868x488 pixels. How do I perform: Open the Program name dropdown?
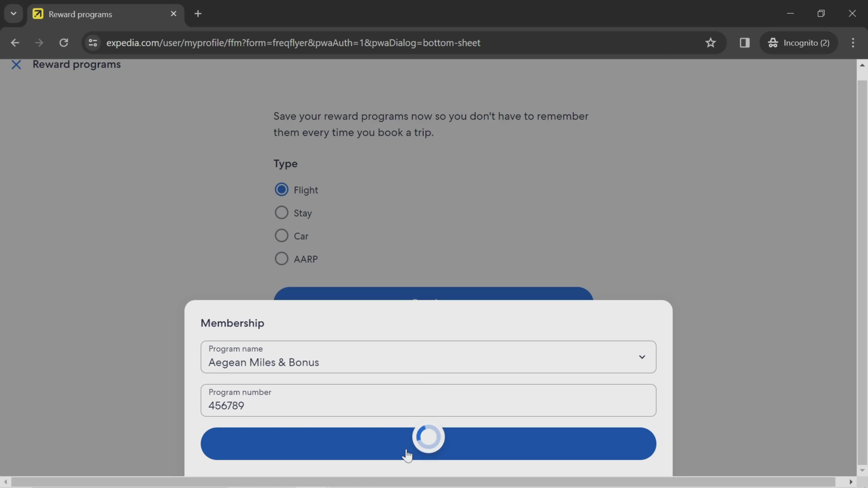(428, 357)
